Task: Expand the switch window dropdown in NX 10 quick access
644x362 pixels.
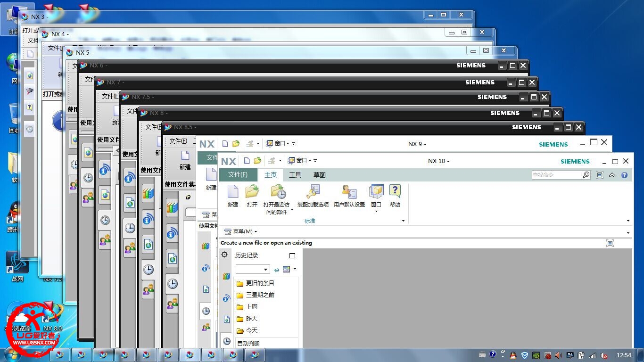Action: pos(280,161)
